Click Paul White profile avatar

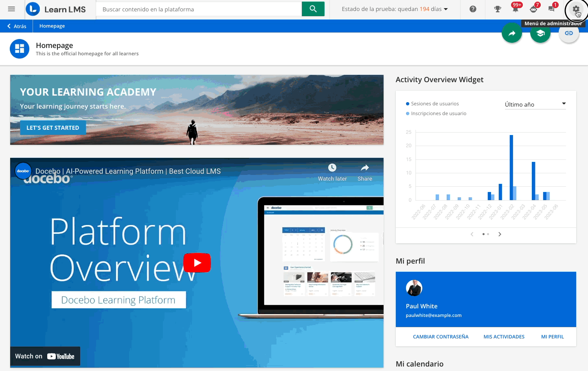pyautogui.click(x=414, y=288)
